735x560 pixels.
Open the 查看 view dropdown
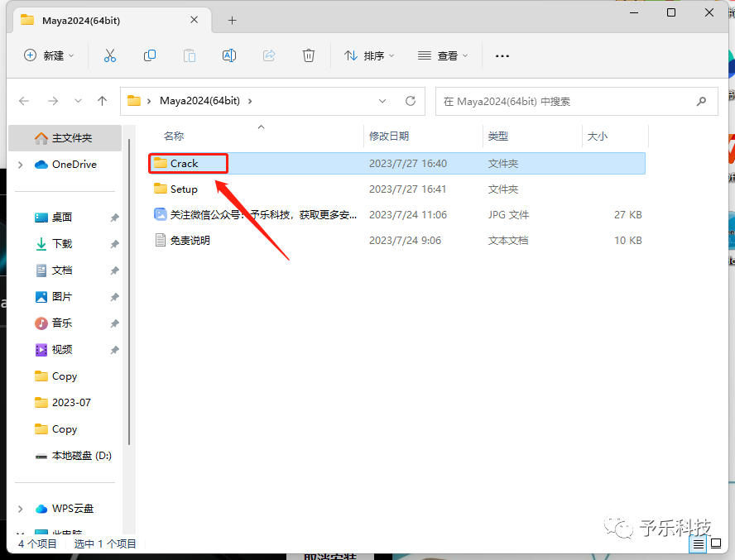coord(443,55)
